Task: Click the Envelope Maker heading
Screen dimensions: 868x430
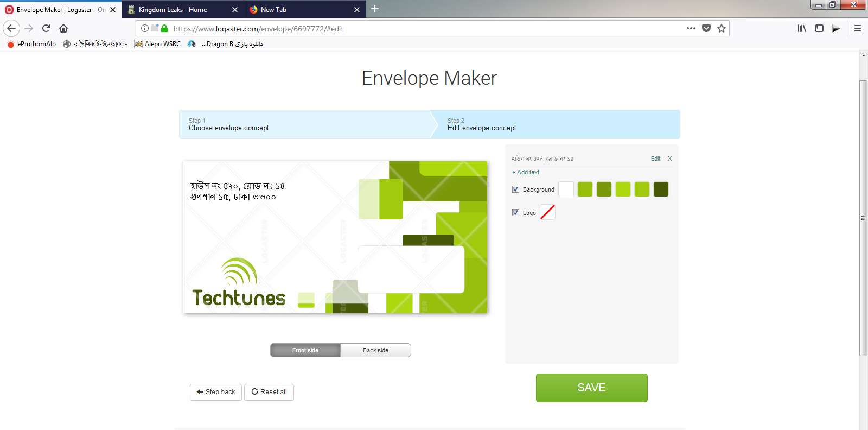Action: point(429,78)
